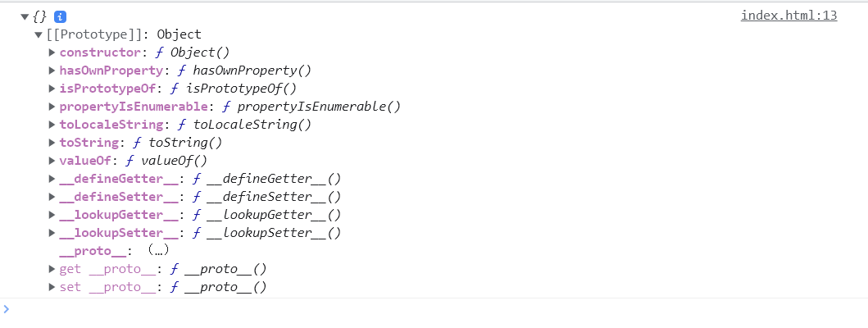Image resolution: width=868 pixels, height=328 pixels.
Task: Expand __defineGetter__ function node
Action: point(52,179)
